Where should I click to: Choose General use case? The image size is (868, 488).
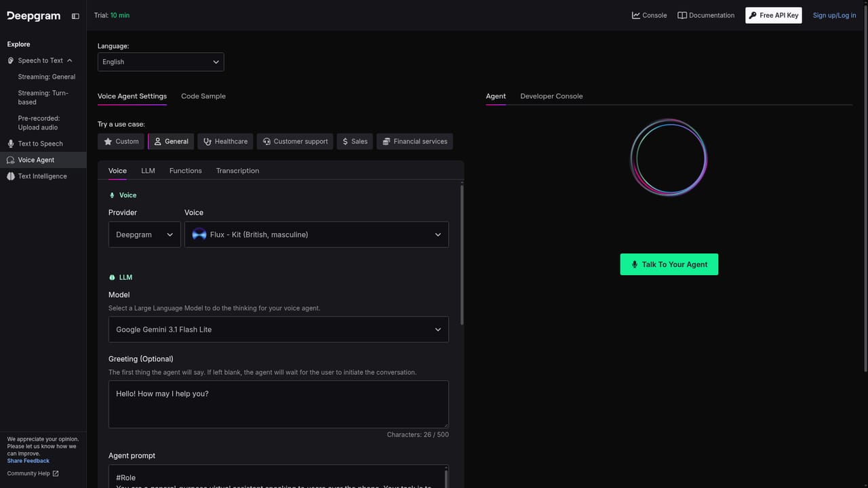(171, 142)
